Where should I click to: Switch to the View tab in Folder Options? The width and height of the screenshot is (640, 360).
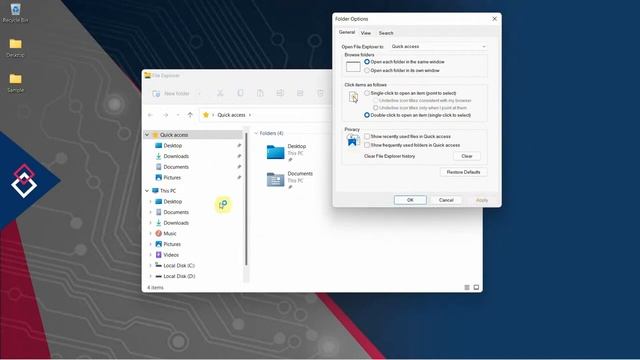coord(366,33)
